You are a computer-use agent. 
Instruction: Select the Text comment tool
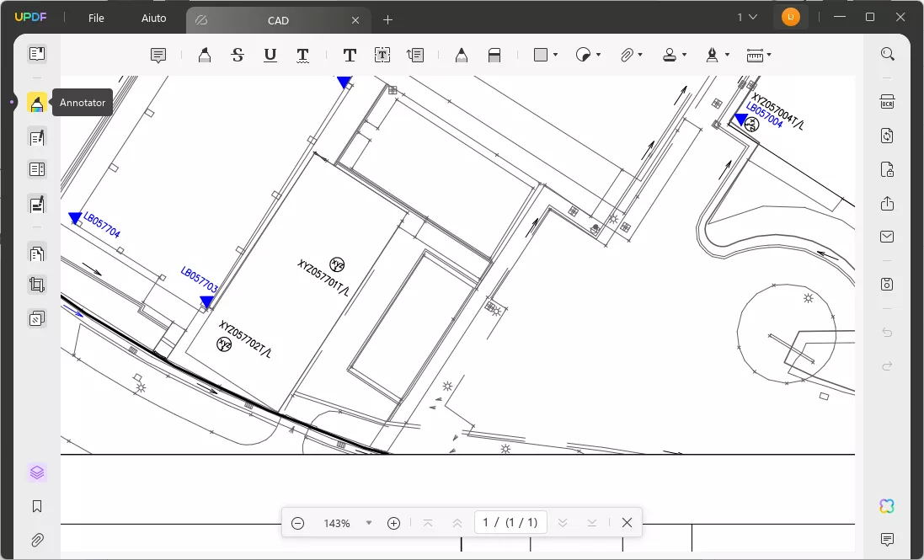(x=350, y=56)
